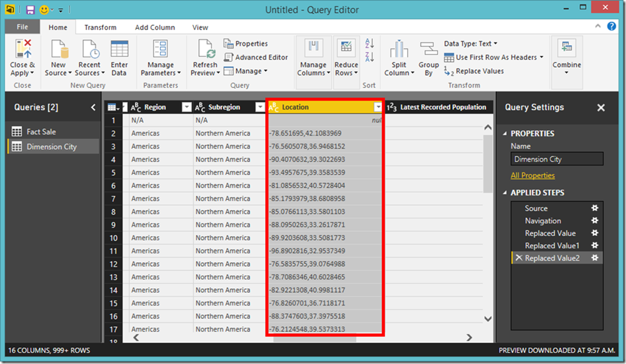Open the Subregion column filter dropdown
The width and height of the screenshot is (626, 364).
pyautogui.click(x=260, y=107)
